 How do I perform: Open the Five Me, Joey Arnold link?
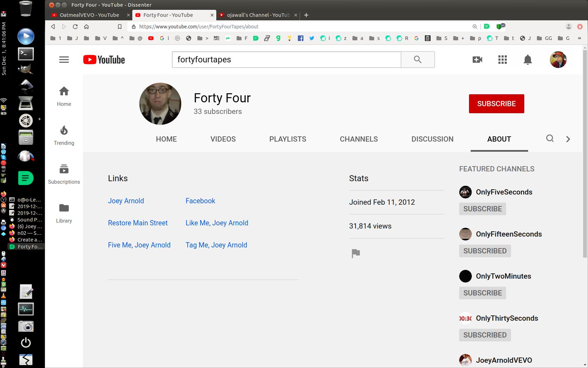pos(139,245)
